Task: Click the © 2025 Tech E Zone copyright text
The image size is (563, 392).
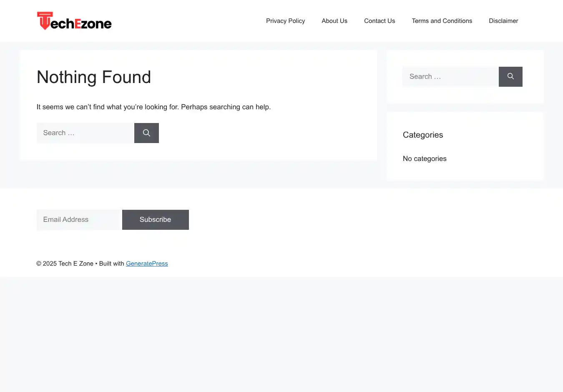Action: [65, 264]
